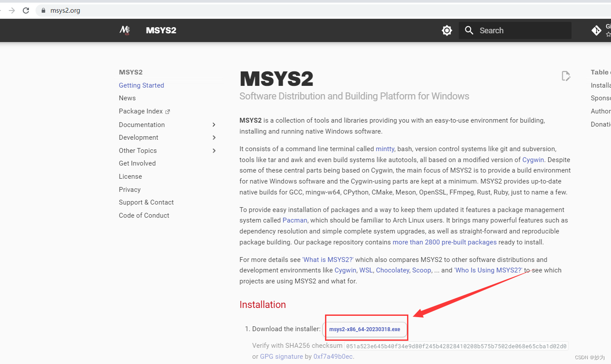The height and width of the screenshot is (364, 611).
Task: Open Code of Conduct page
Action: (x=144, y=216)
